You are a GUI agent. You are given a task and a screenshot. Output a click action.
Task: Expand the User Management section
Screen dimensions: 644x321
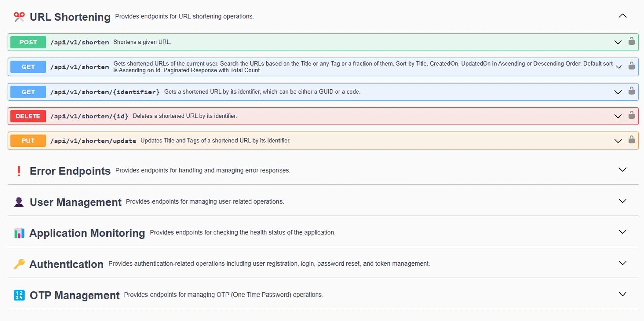[x=622, y=201]
